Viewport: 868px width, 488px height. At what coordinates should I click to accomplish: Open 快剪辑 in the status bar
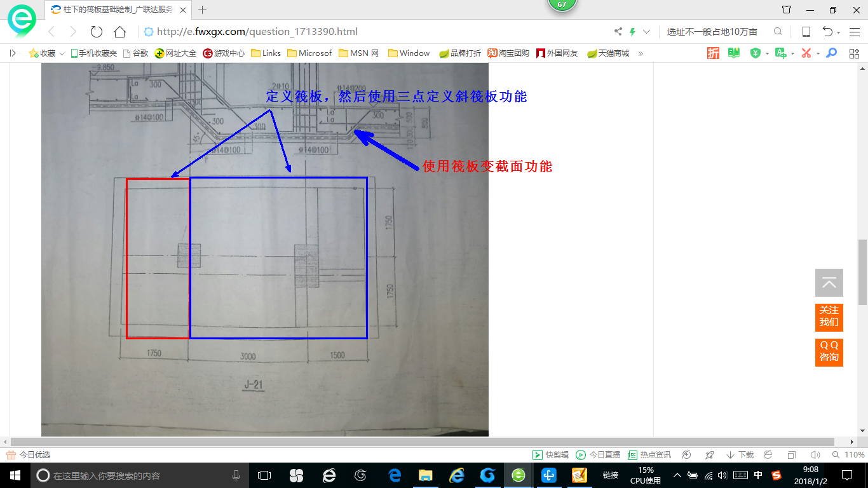[550, 455]
